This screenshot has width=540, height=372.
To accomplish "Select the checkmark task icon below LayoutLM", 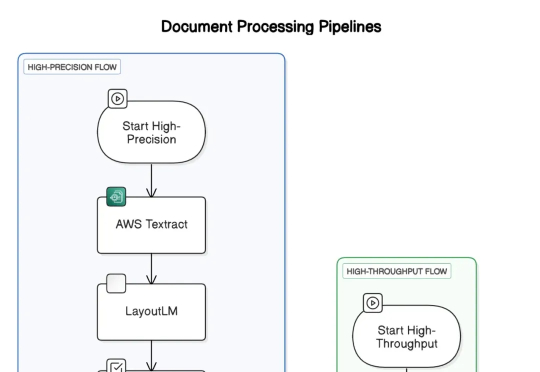I will (116, 366).
